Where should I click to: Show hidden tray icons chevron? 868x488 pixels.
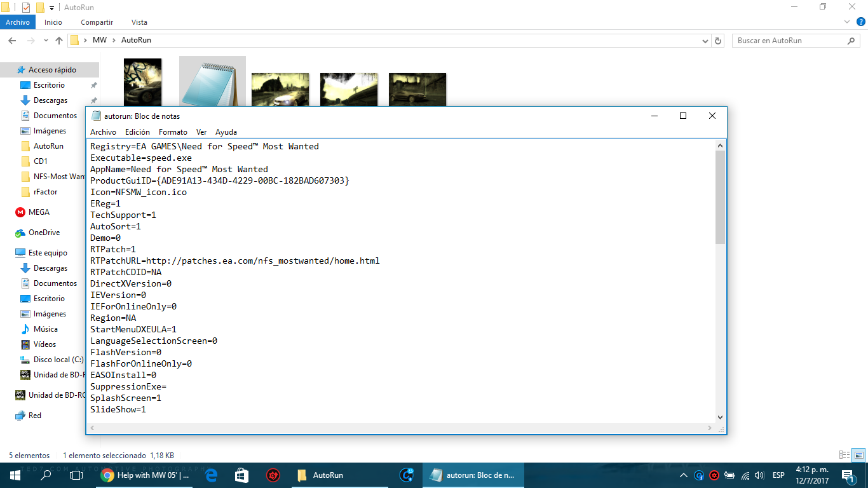(684, 475)
